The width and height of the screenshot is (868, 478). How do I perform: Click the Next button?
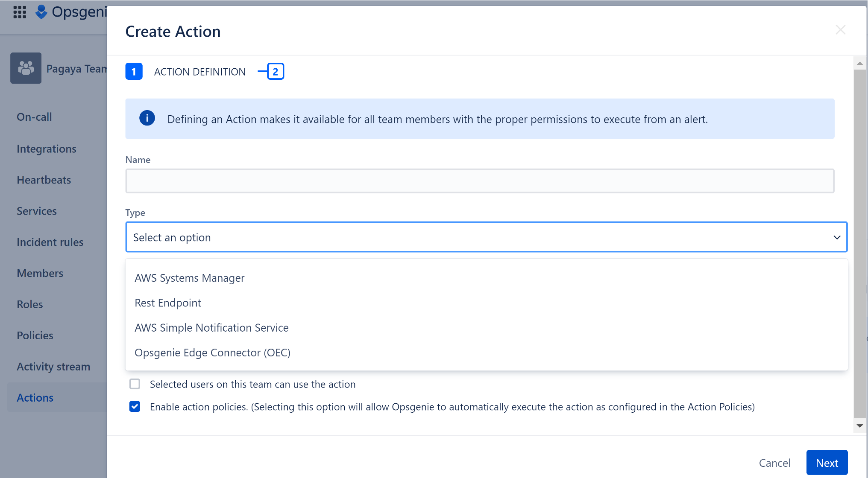[x=827, y=463]
